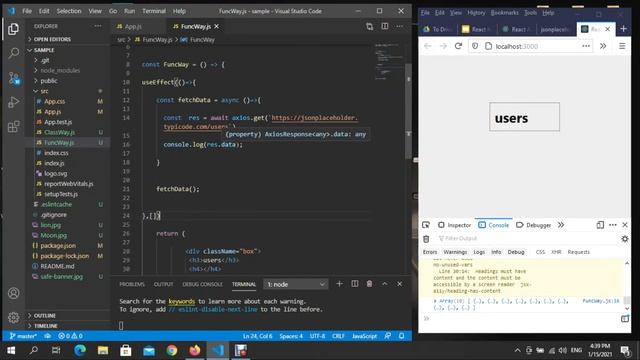Toggle the Errors console filter
The width and height of the screenshot is (640, 360).
point(430,252)
